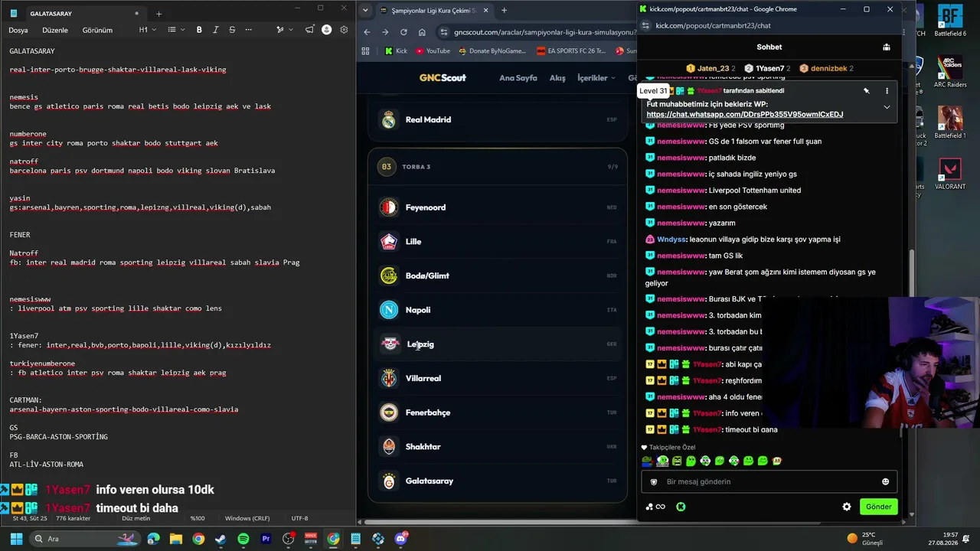Open the Chrome apps grid shortcut
The image size is (980, 551).
[x=366, y=51]
